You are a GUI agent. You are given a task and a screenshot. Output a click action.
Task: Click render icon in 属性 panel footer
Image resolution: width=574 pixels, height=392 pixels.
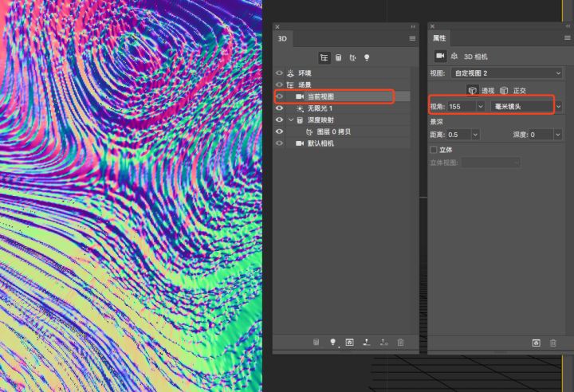coord(537,343)
